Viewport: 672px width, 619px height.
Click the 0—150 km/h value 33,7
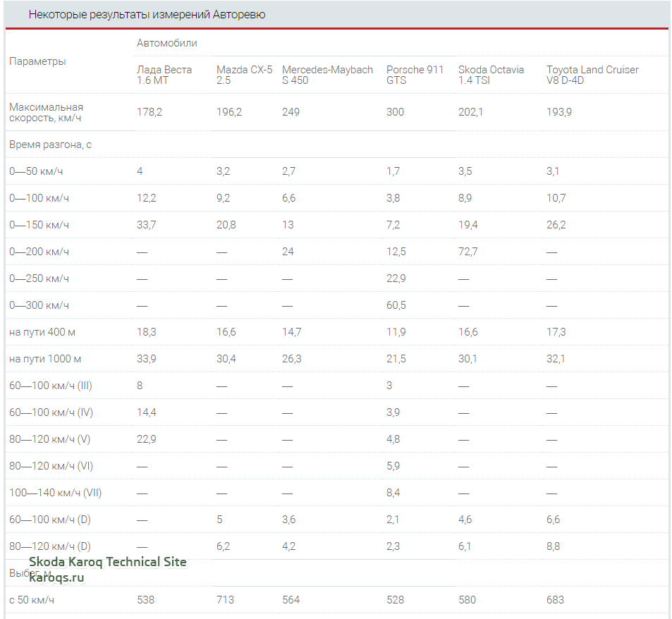tap(147, 225)
